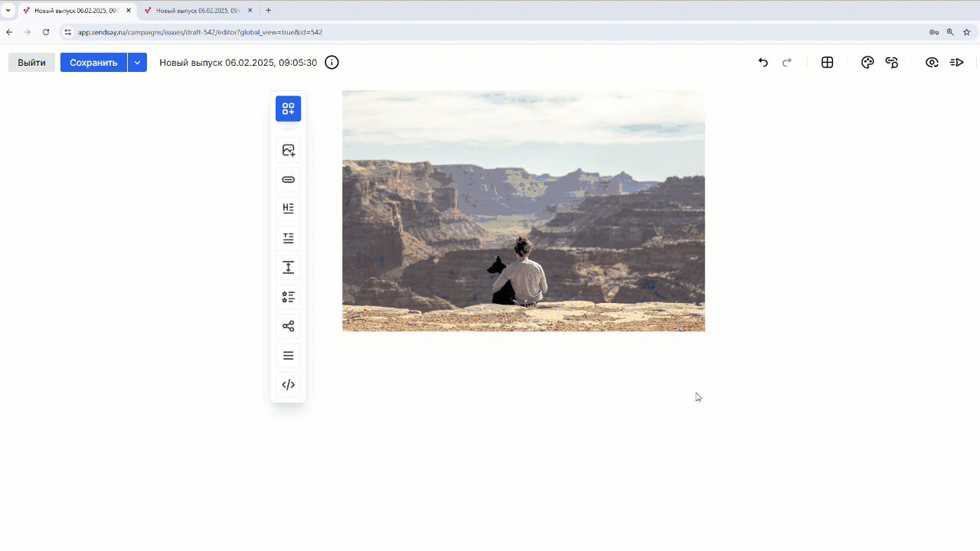Switch to the second draft browser tab
This screenshot has width=980, height=551.
pos(195,11)
